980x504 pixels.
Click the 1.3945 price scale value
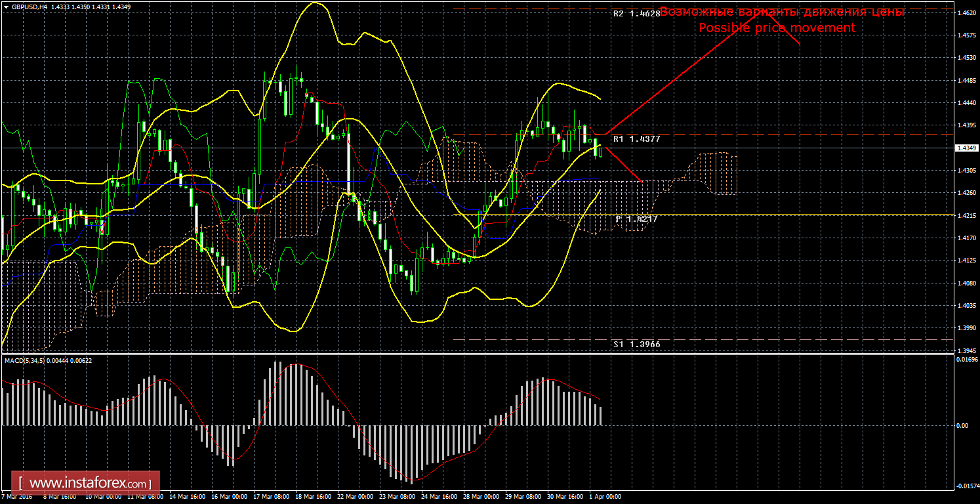click(x=966, y=351)
